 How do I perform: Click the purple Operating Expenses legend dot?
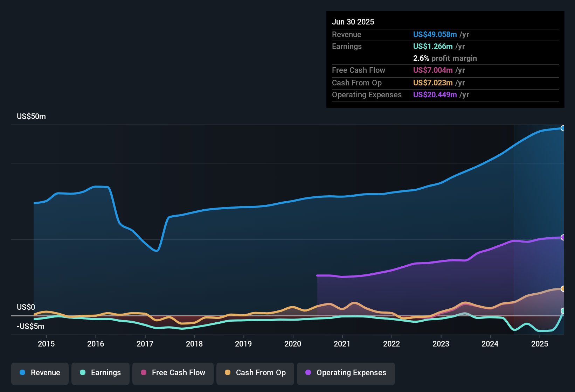(x=308, y=373)
